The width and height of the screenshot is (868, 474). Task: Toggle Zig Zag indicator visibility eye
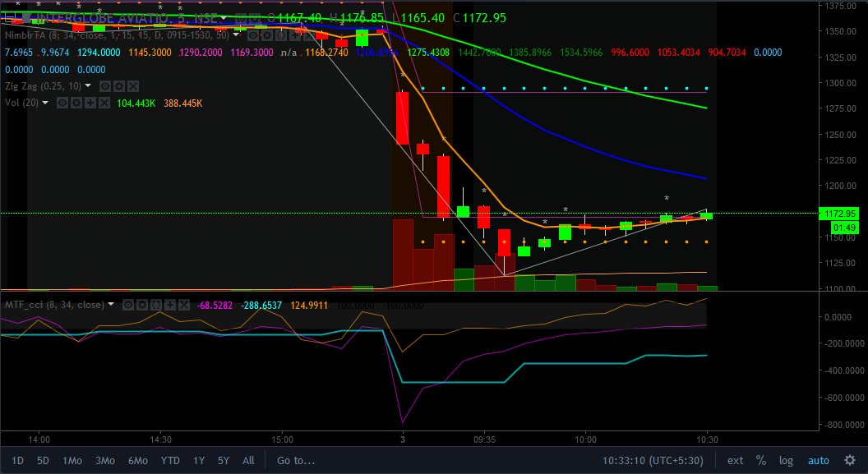tap(105, 86)
